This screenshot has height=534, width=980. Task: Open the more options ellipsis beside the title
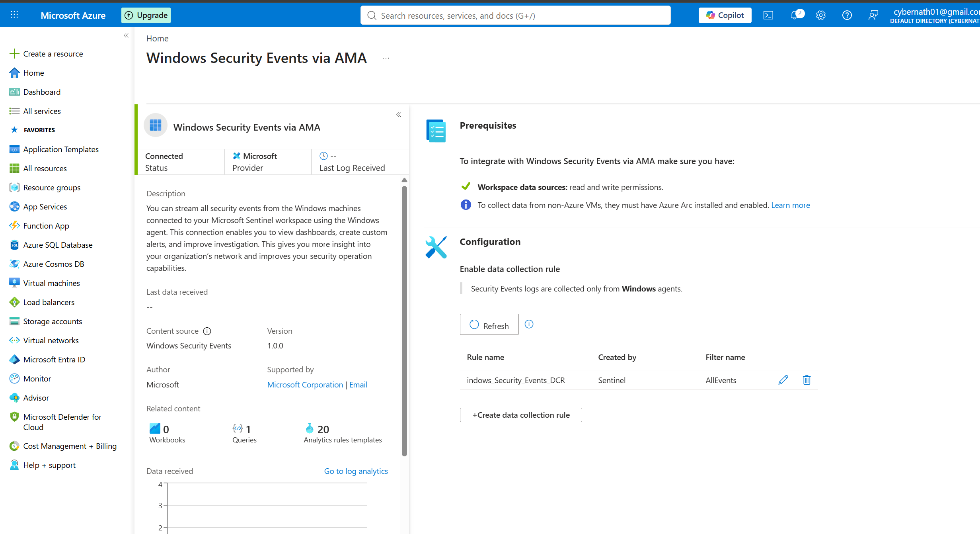[x=386, y=58]
